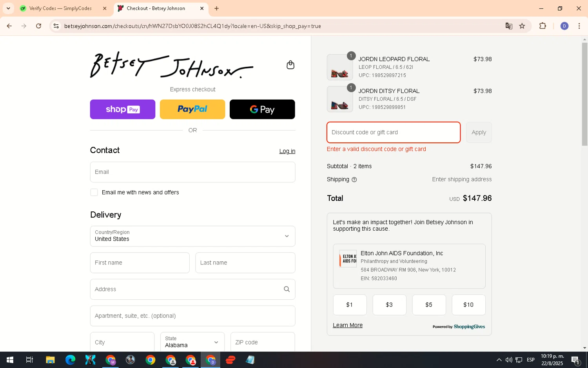This screenshot has width=588, height=368.
Task: Close the Checkout Betsey Johnson tab
Action: tap(202, 8)
